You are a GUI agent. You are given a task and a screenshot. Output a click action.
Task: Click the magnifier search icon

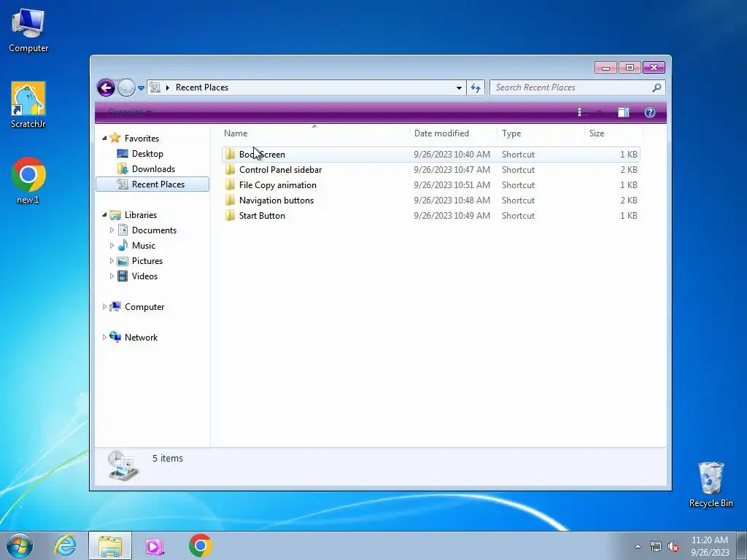pos(657,87)
